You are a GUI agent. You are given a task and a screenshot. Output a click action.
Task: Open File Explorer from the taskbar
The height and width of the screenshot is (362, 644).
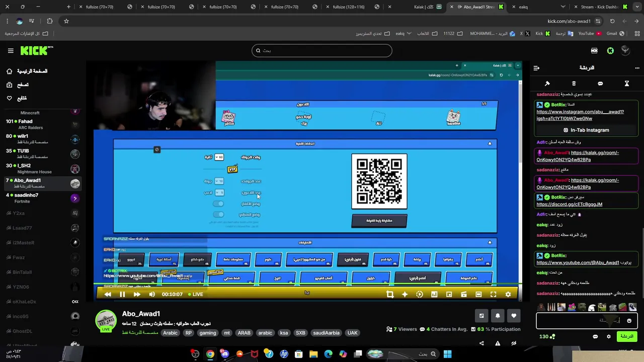pyautogui.click(x=313, y=354)
